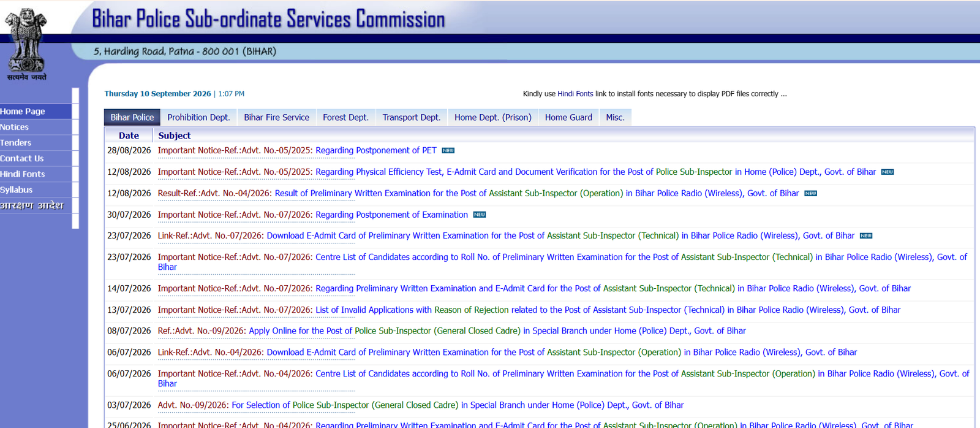The width and height of the screenshot is (980, 428).
Task: Open Notices from the sidebar
Action: 36,127
